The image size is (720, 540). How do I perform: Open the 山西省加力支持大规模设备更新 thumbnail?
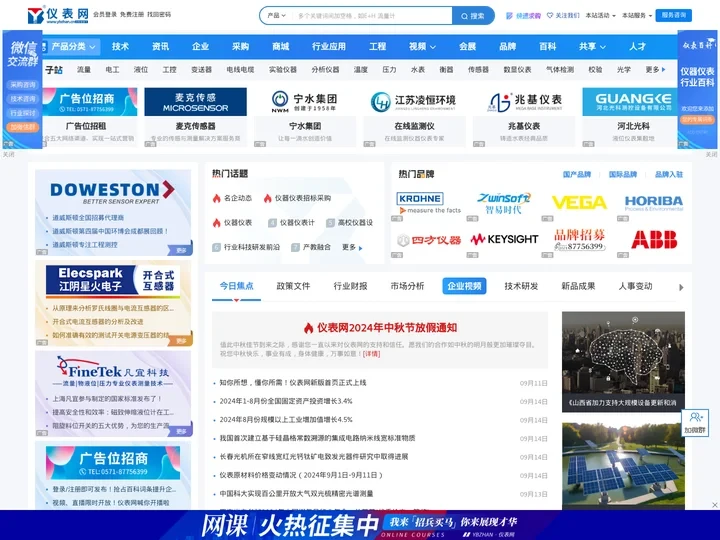tap(623, 361)
